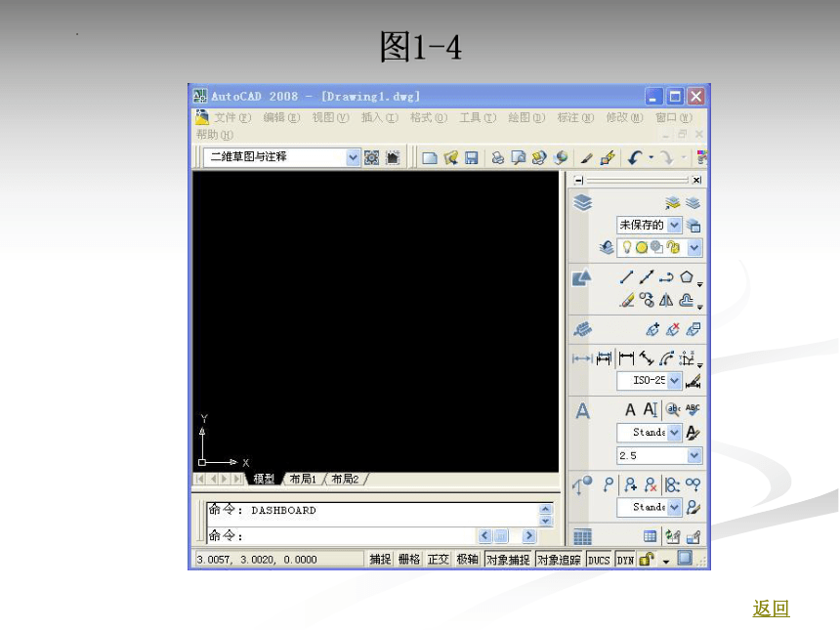Click the Multiline Text A icon

631,410
